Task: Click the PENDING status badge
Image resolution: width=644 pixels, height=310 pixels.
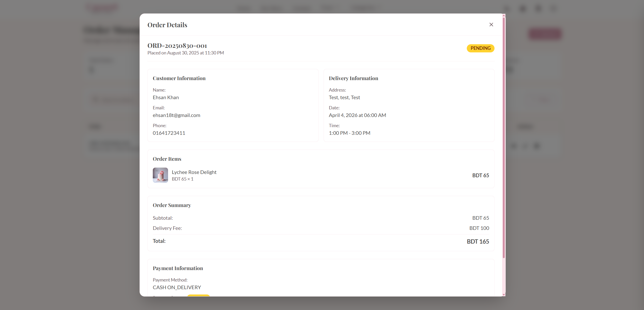Action: coord(480,48)
